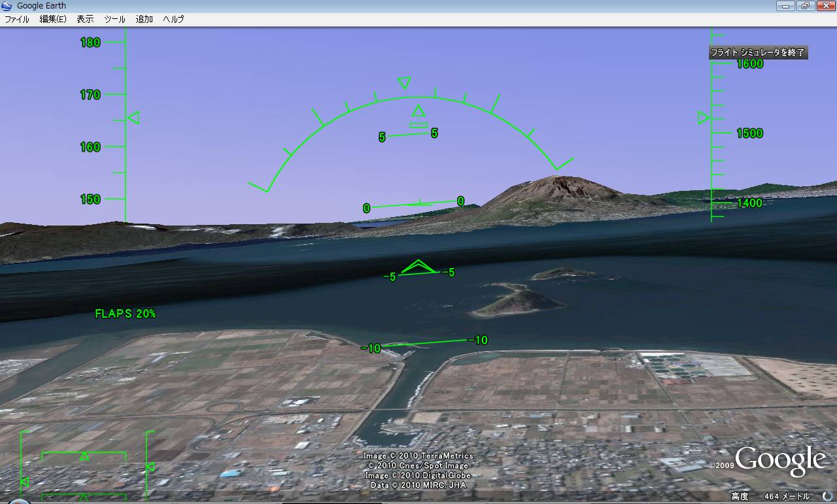
Task: Click the throttle indicator pointer on left bar
Action: [x=25, y=482]
